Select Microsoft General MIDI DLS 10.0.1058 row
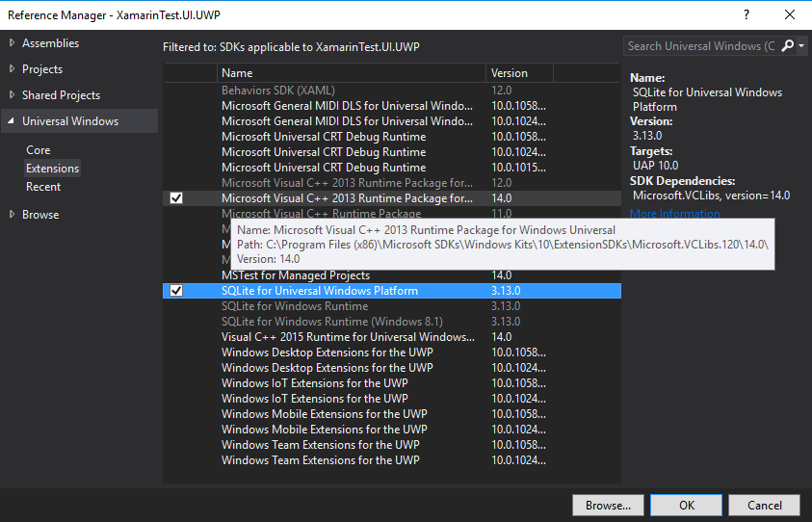The height and width of the screenshot is (522, 812). pos(392,106)
